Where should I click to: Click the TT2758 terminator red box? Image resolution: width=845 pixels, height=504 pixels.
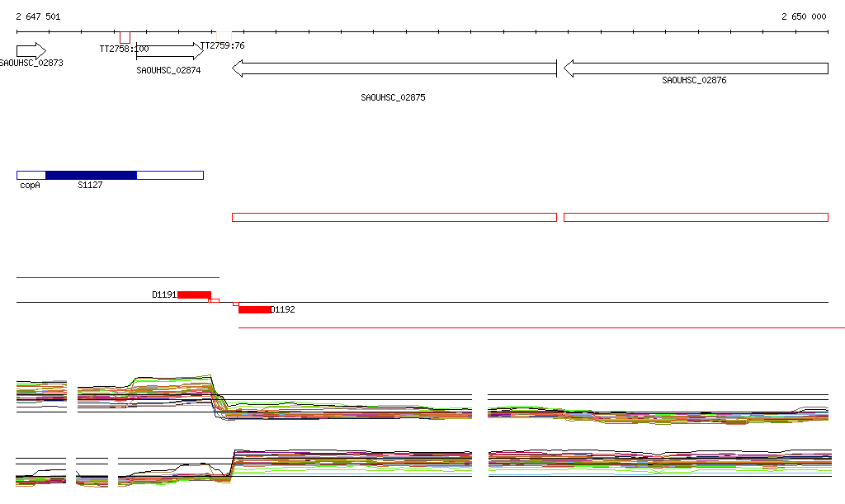pyautogui.click(x=125, y=37)
